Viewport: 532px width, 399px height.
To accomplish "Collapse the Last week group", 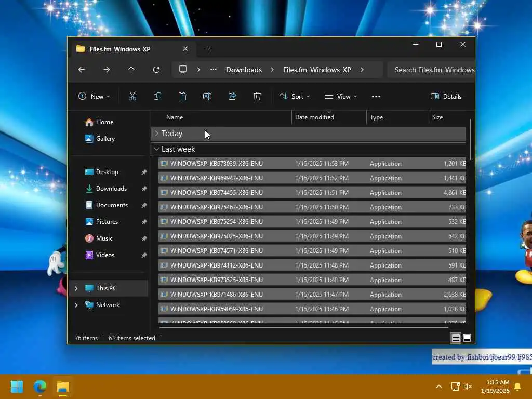I will pos(156,149).
